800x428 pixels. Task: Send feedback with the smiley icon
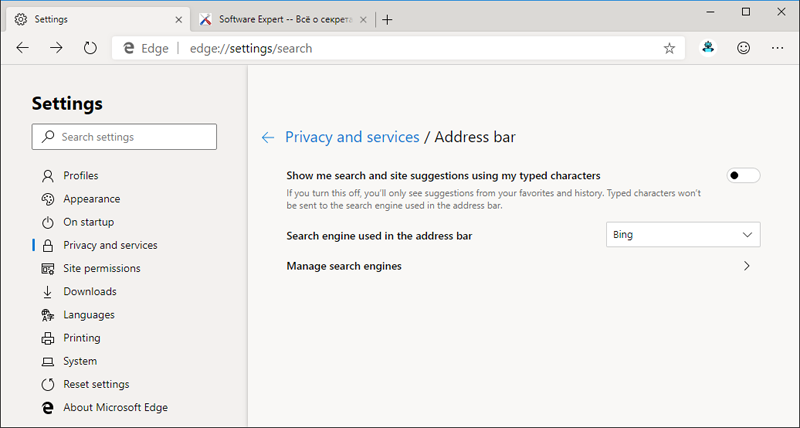743,48
